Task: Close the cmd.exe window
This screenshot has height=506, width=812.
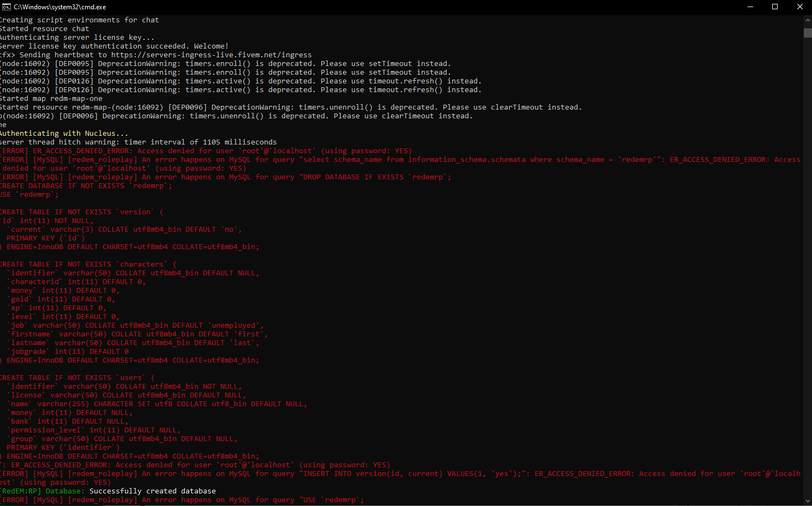Action: click(x=800, y=7)
